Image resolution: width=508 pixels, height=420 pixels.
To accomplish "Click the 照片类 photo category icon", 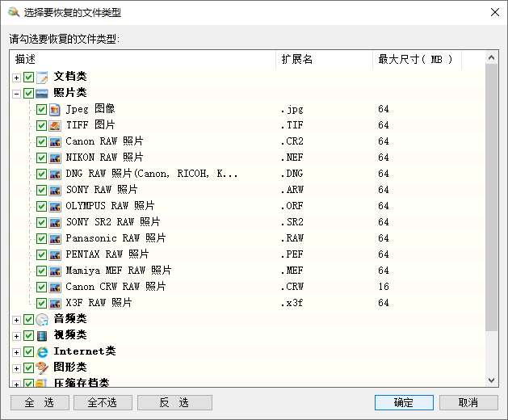I will (x=42, y=94).
